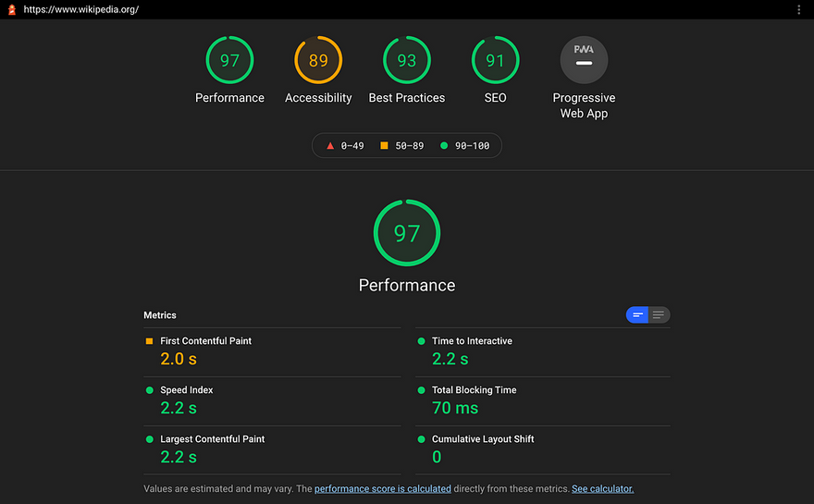Click the Progressive Web App label
Image resolution: width=814 pixels, height=504 pixels.
(x=584, y=105)
